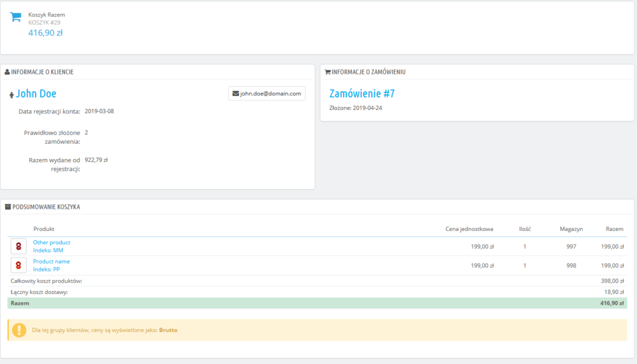Click the Razem column header
637x364 pixels.
coord(614,229)
